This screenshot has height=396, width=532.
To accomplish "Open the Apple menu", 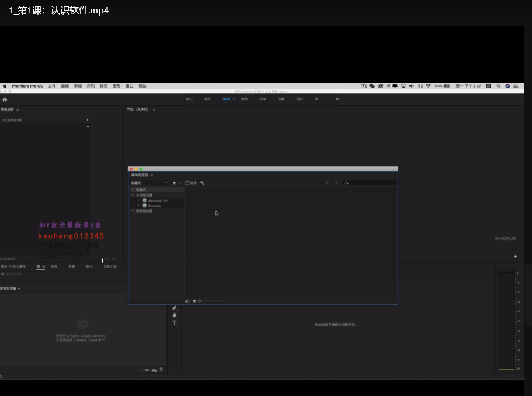I will pyautogui.click(x=5, y=86).
